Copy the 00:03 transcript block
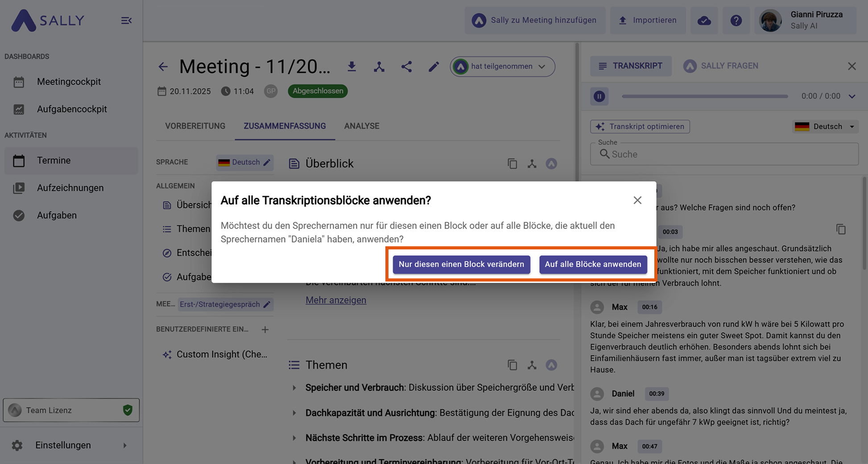The image size is (868, 464). coord(841,229)
